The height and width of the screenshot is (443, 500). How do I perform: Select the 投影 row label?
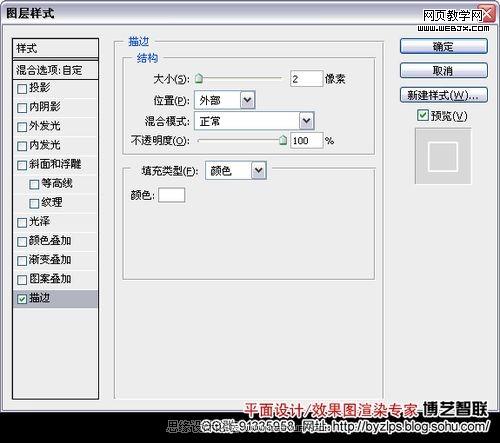[39, 87]
